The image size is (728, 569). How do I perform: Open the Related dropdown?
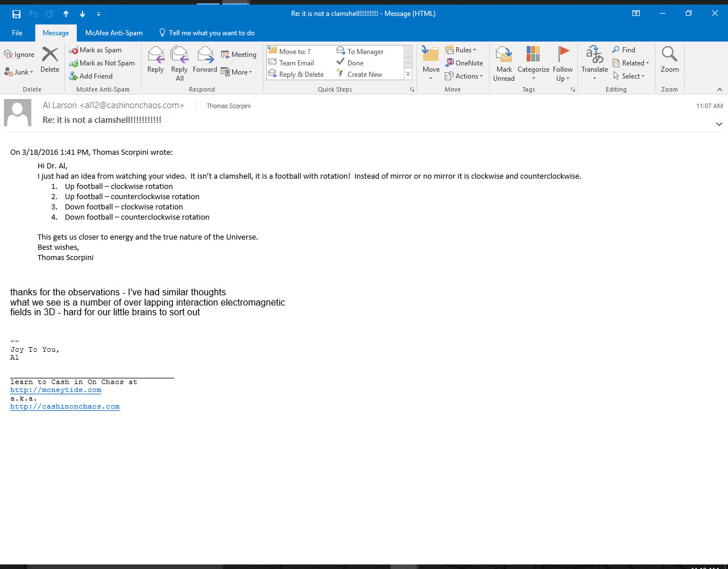631,63
